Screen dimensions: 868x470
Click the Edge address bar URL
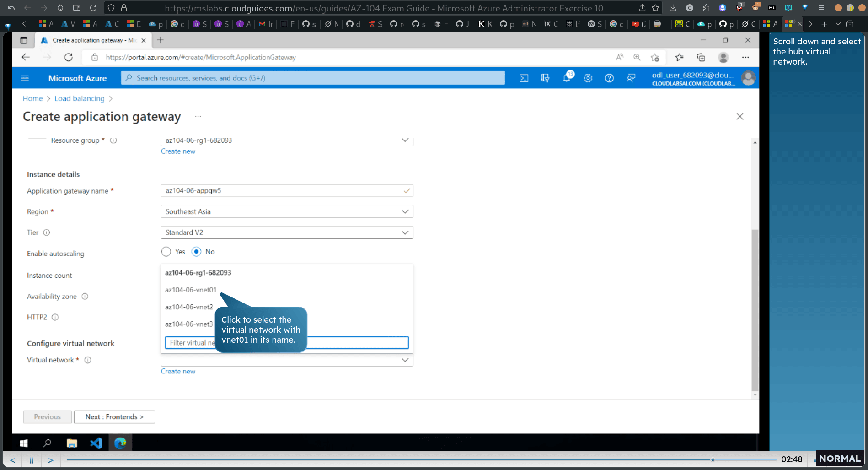(201, 57)
